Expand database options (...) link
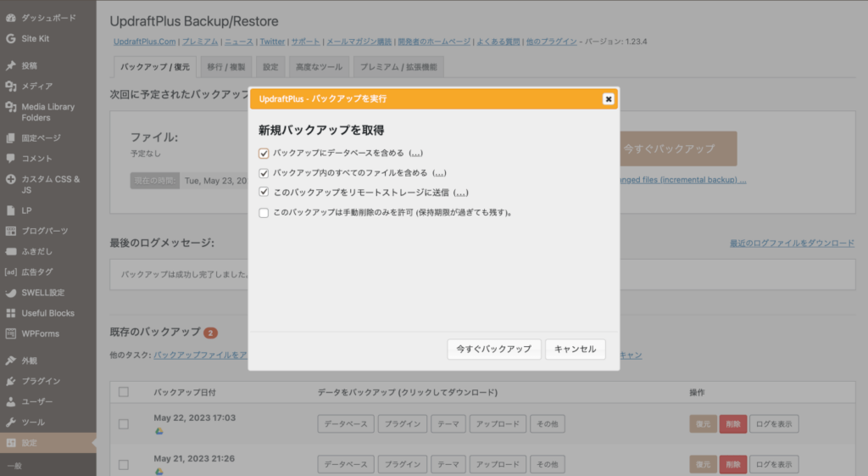868x476 pixels. [415, 153]
